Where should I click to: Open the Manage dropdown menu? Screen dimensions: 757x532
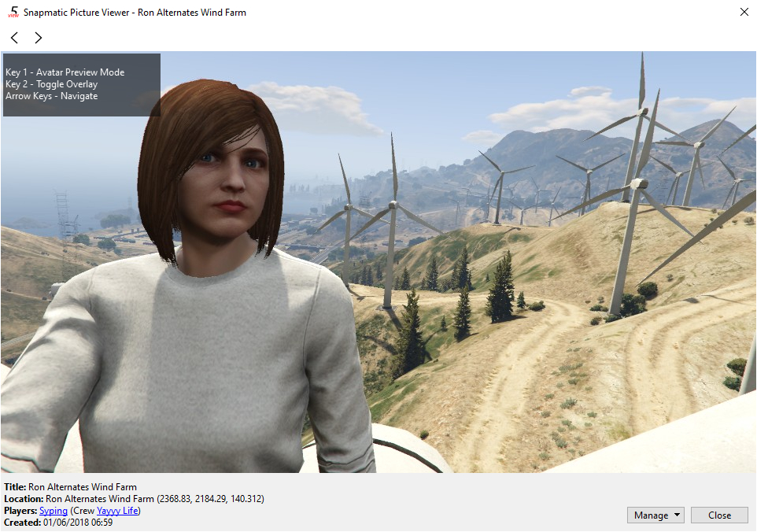[655, 515]
